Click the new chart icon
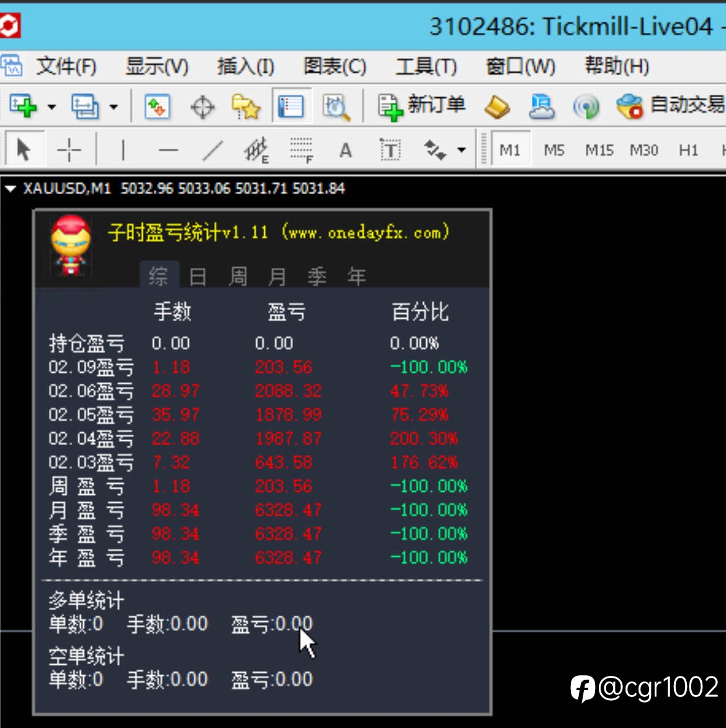 tap(23, 106)
